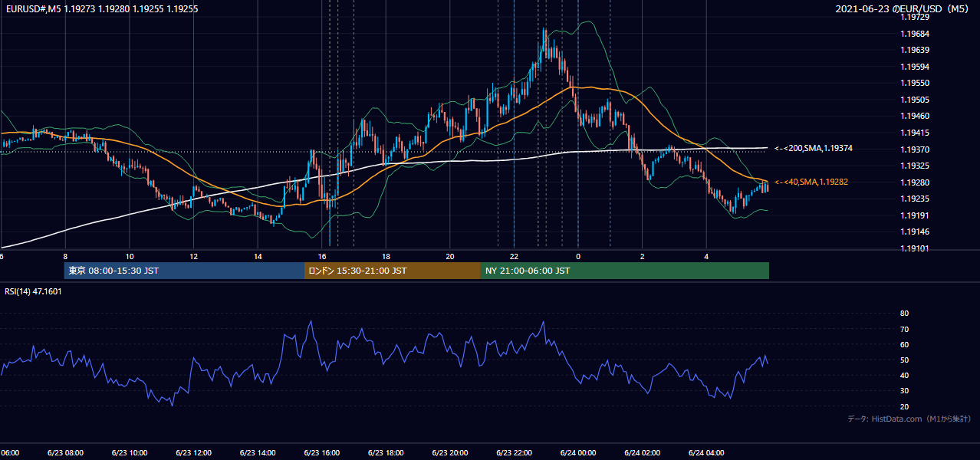This screenshot has width=980, height=460.
Task: Click price axis value 1.19191
Action: click(914, 215)
